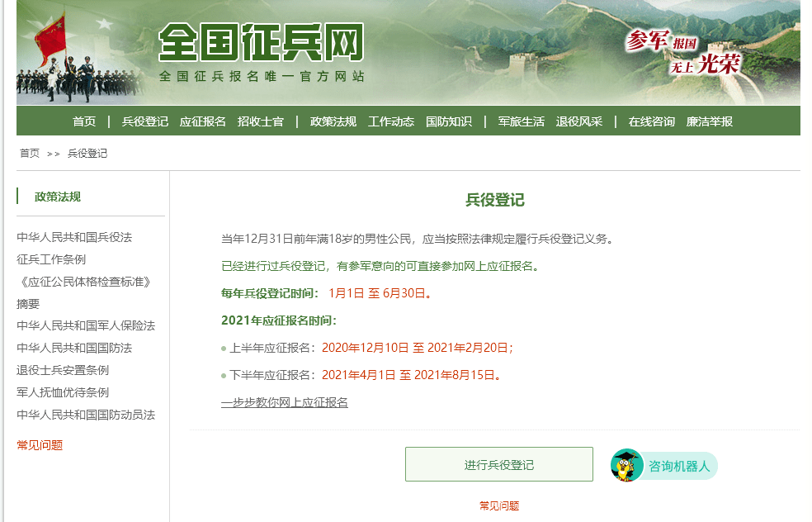Open the 政策法规 navigation menu
Viewport: 812px width, 522px height.
333,121
